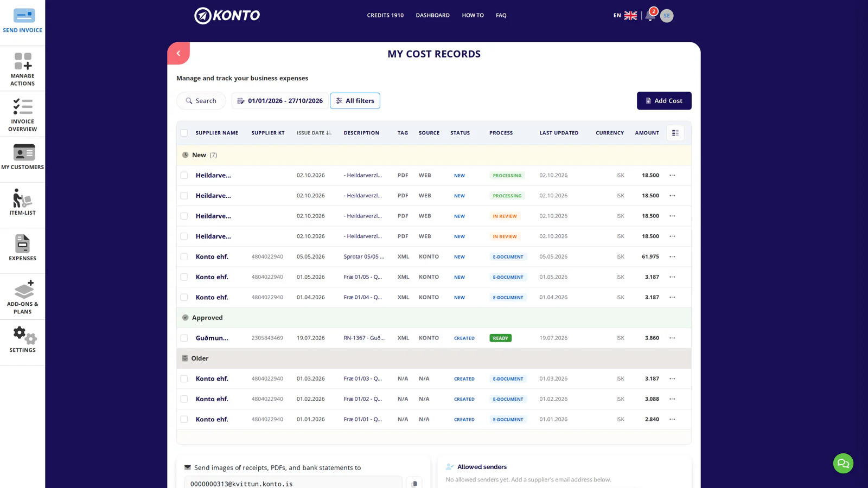
Task: Click the red back arrow button
Action: 178,53
